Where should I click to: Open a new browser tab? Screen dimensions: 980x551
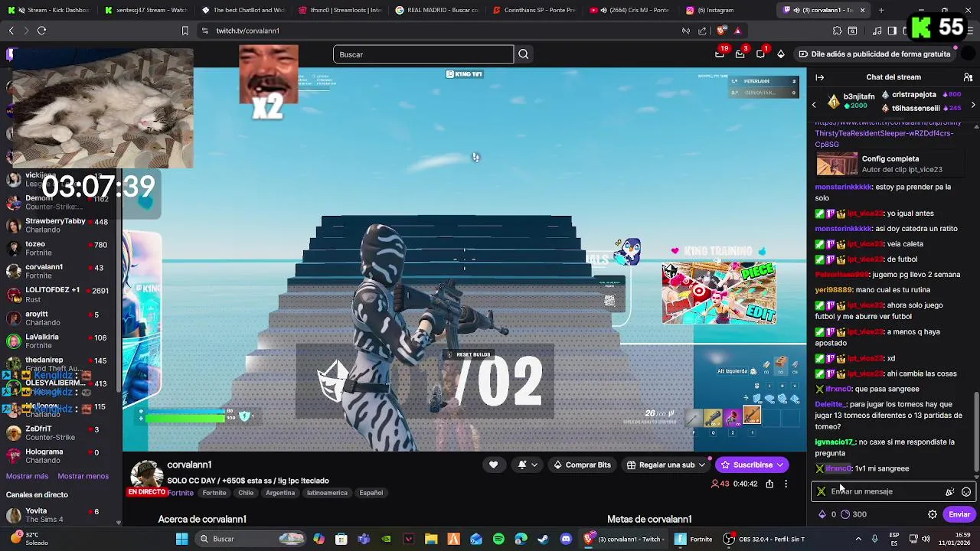tap(881, 10)
